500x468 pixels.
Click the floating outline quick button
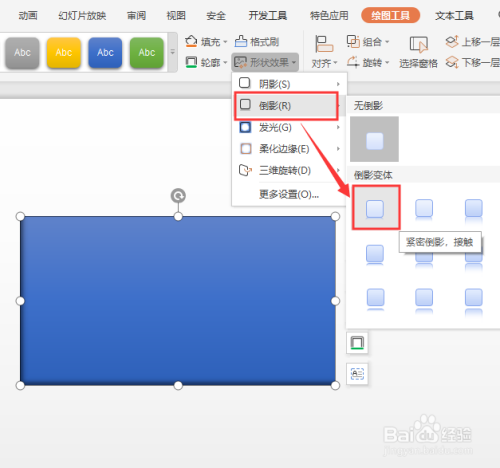pos(357,343)
